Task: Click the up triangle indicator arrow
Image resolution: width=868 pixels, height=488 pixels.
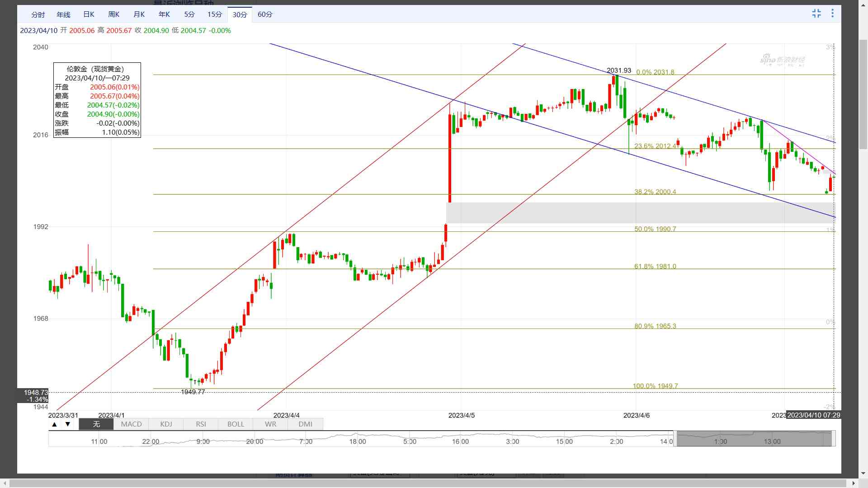Action: [55, 424]
